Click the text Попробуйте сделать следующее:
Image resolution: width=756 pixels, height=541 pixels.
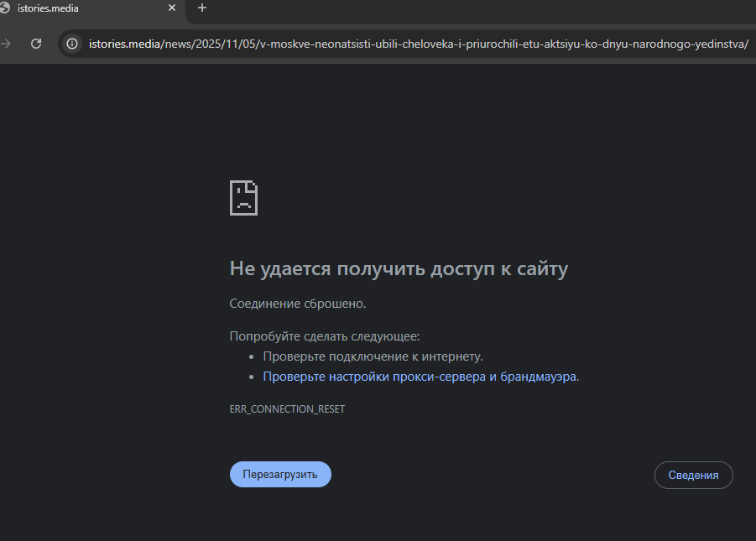[x=325, y=336]
